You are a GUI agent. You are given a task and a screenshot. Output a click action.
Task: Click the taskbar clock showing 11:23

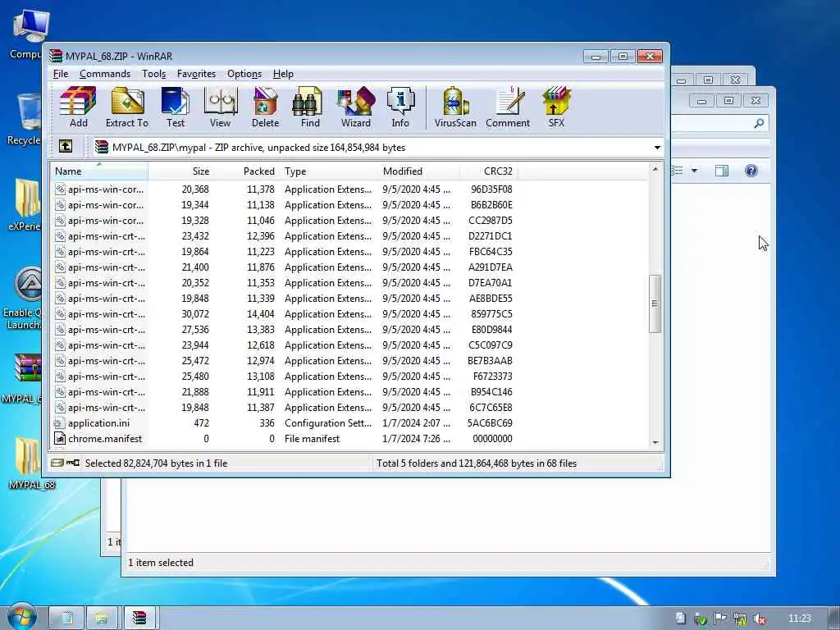click(x=800, y=619)
